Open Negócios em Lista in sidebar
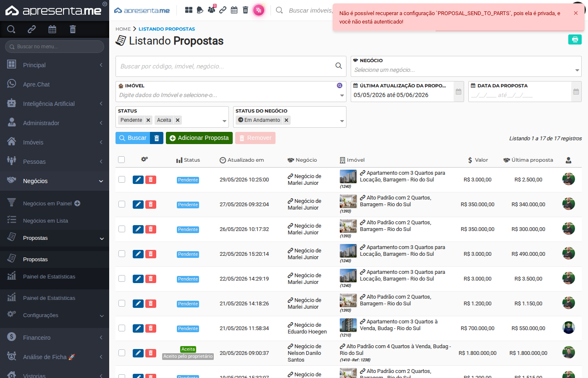 coord(55,220)
